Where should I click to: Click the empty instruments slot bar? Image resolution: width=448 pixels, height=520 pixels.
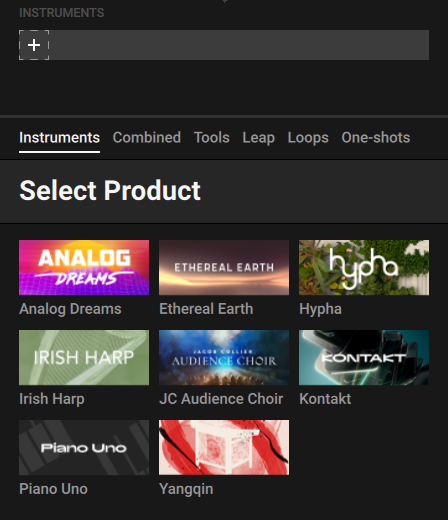point(224,45)
